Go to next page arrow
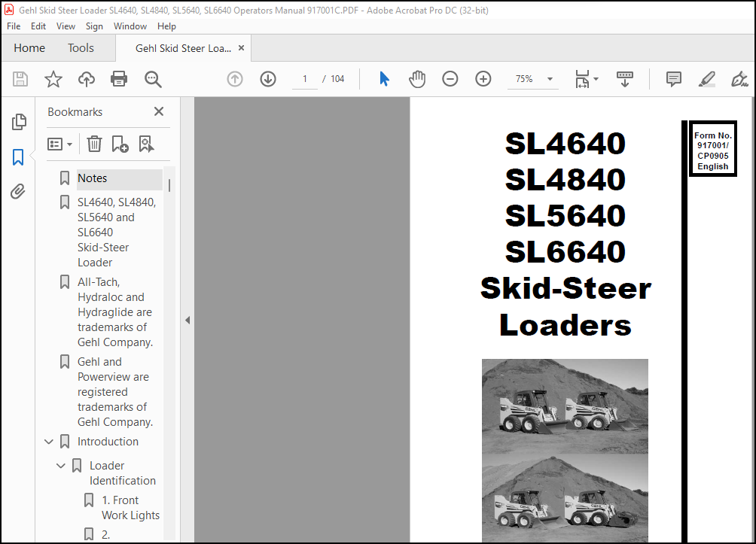The image size is (756, 544). (x=268, y=79)
